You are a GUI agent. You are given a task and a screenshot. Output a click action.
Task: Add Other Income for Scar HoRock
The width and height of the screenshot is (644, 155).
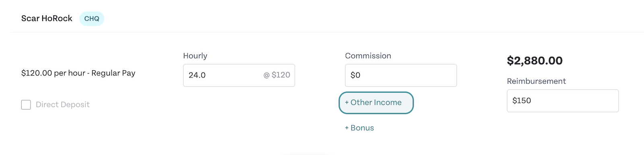click(376, 103)
